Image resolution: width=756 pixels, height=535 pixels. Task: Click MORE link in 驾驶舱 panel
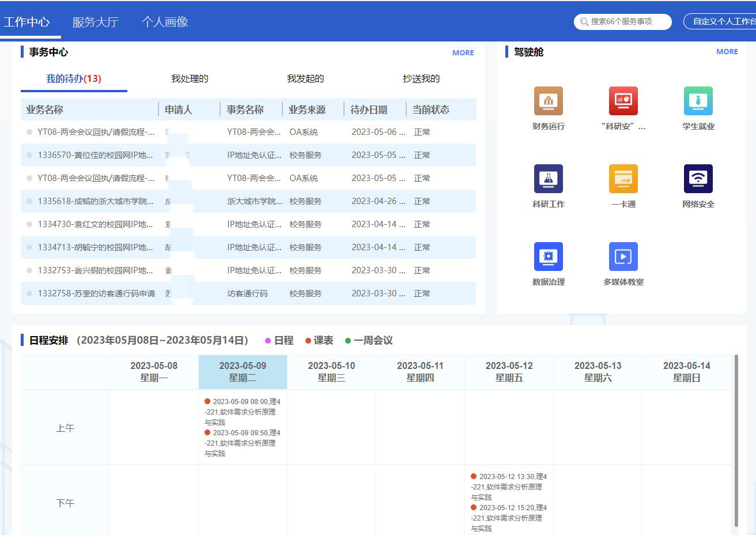point(727,51)
